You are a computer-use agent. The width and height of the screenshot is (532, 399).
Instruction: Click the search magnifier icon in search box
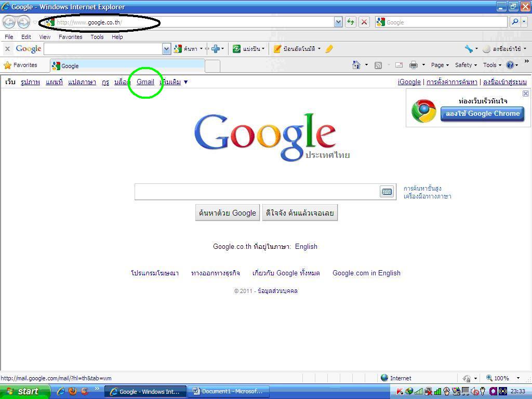point(515,22)
